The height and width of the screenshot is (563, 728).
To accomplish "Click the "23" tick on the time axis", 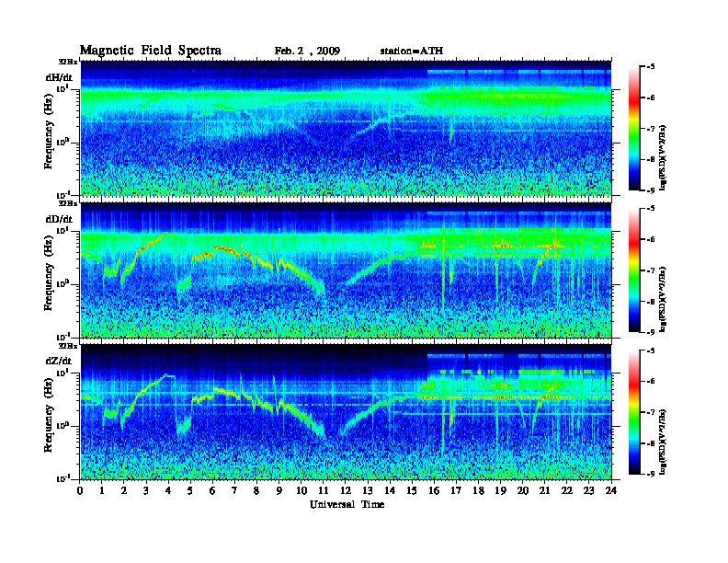I will click(x=588, y=490).
